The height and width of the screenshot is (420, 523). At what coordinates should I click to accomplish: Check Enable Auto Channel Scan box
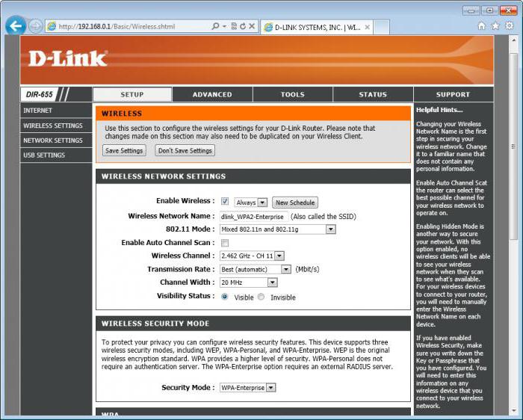click(x=225, y=243)
